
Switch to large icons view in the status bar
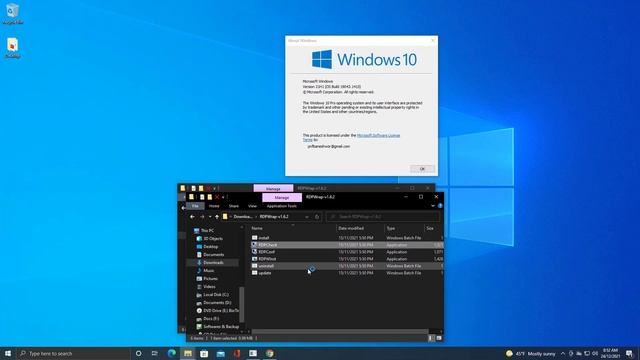(439, 338)
